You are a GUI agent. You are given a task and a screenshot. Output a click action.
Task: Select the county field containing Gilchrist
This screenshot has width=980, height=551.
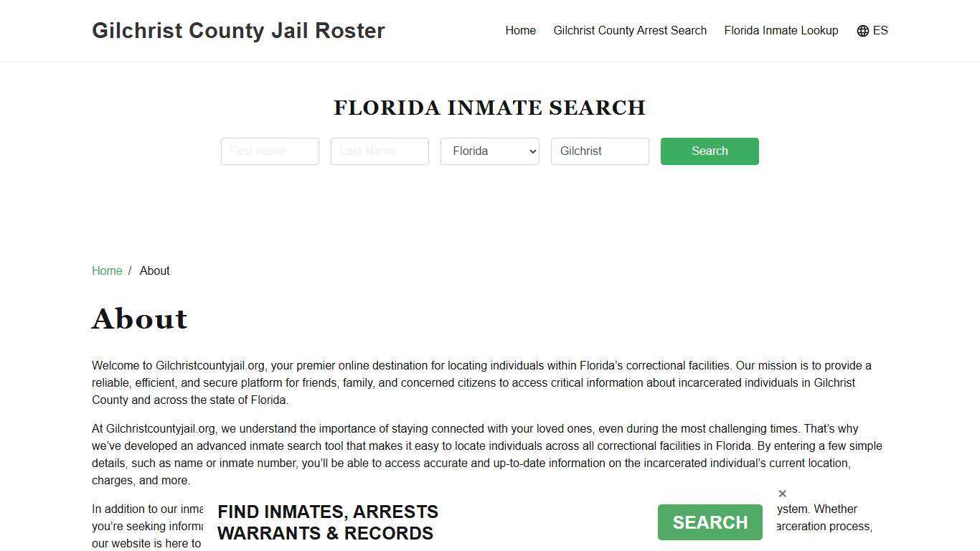tap(600, 151)
